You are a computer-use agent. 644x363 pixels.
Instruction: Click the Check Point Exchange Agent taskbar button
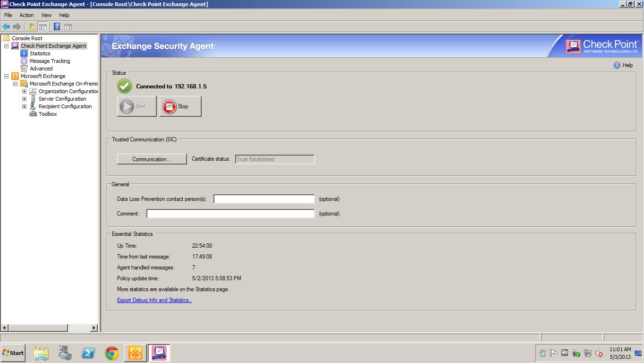click(x=159, y=353)
